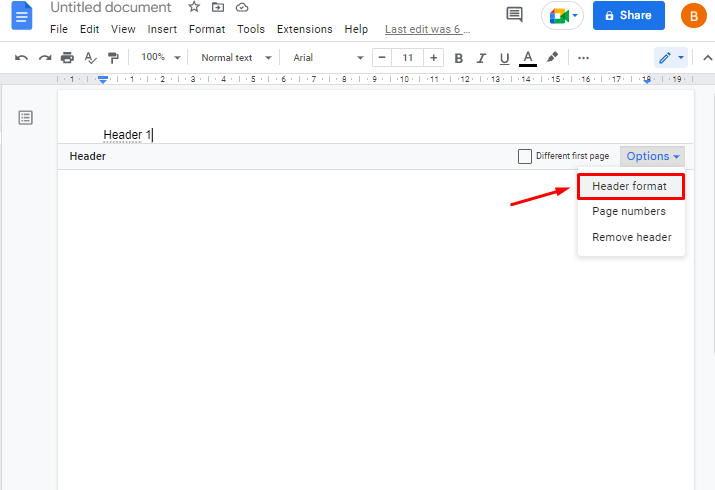Image resolution: width=715 pixels, height=490 pixels.
Task: Open the zoom 100% dropdown
Action: 161,57
